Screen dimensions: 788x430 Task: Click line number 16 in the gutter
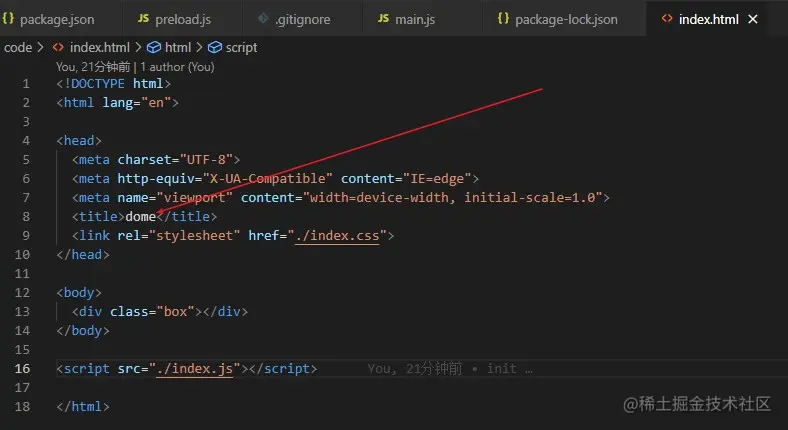coord(22,369)
